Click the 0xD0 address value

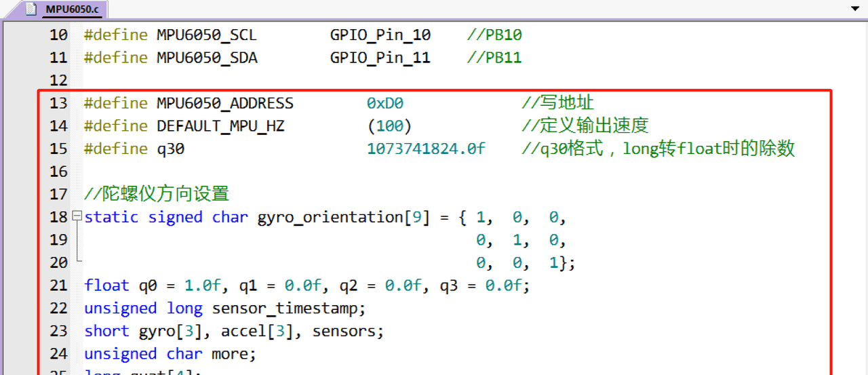pyautogui.click(x=384, y=103)
